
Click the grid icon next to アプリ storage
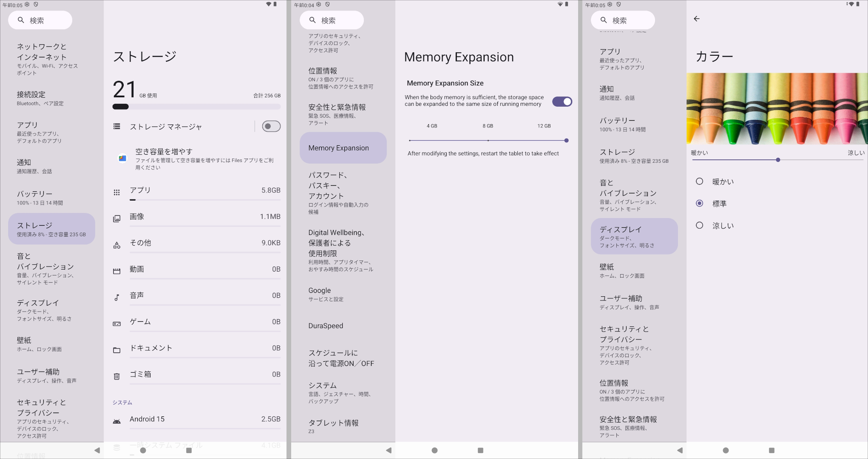click(x=116, y=193)
